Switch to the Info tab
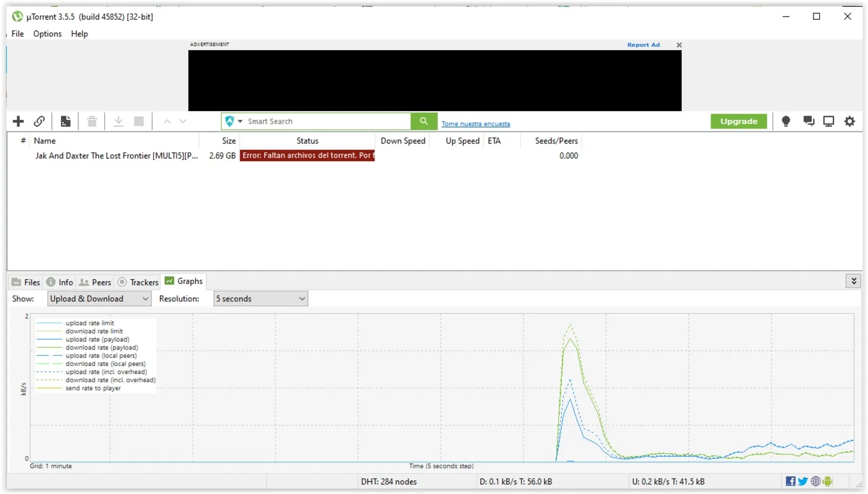The width and height of the screenshot is (868, 494). coord(59,282)
